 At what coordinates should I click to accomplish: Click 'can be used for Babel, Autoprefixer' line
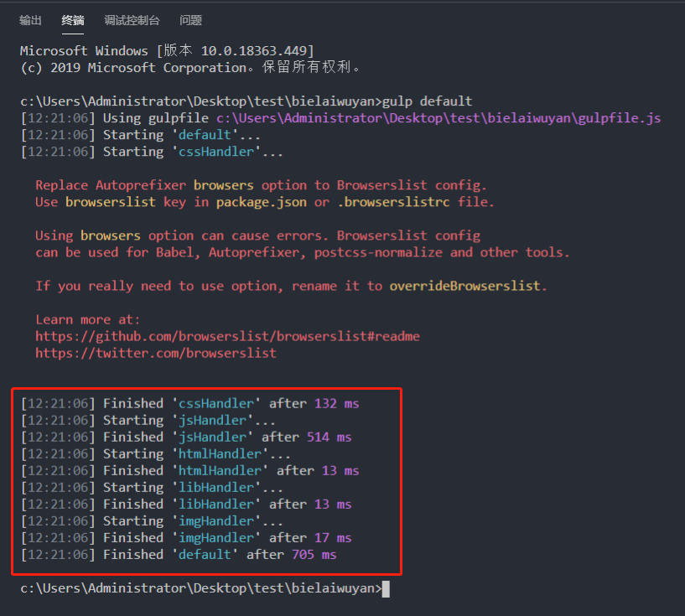pyautogui.click(x=303, y=252)
